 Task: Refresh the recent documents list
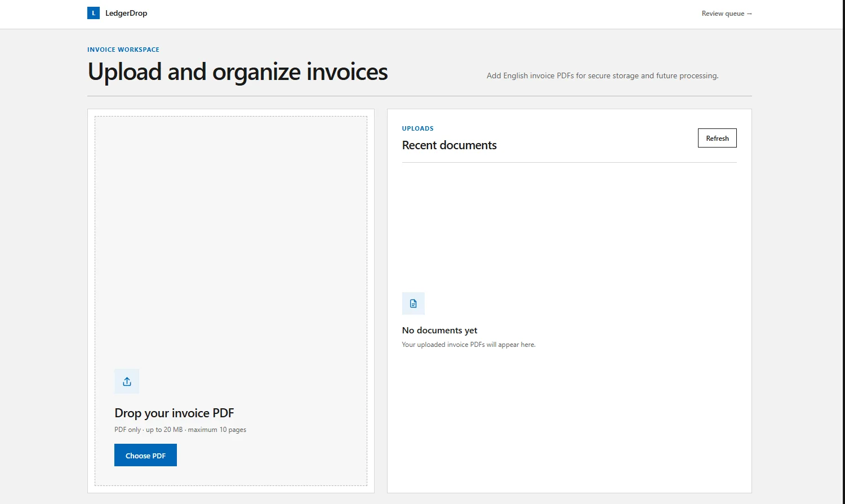tap(717, 138)
